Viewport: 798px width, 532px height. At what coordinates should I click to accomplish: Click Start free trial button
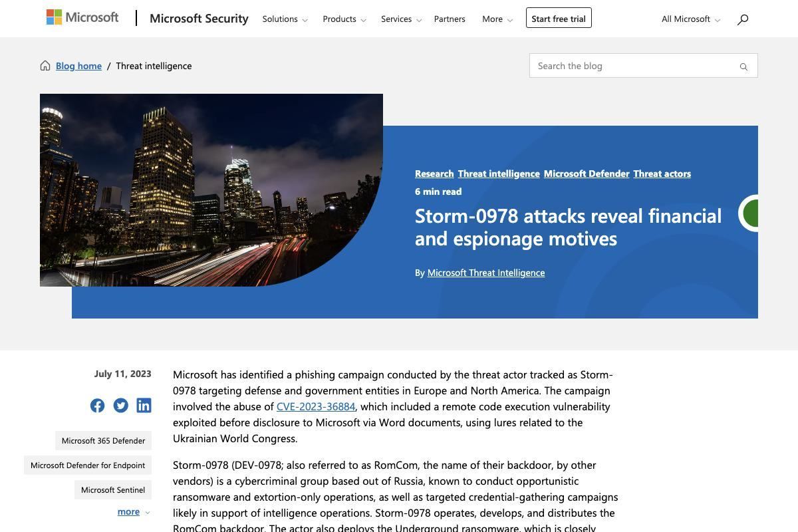click(x=559, y=18)
